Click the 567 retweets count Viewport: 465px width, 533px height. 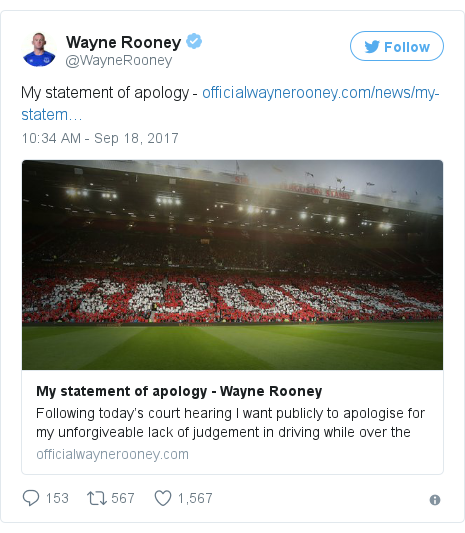[x=123, y=498]
